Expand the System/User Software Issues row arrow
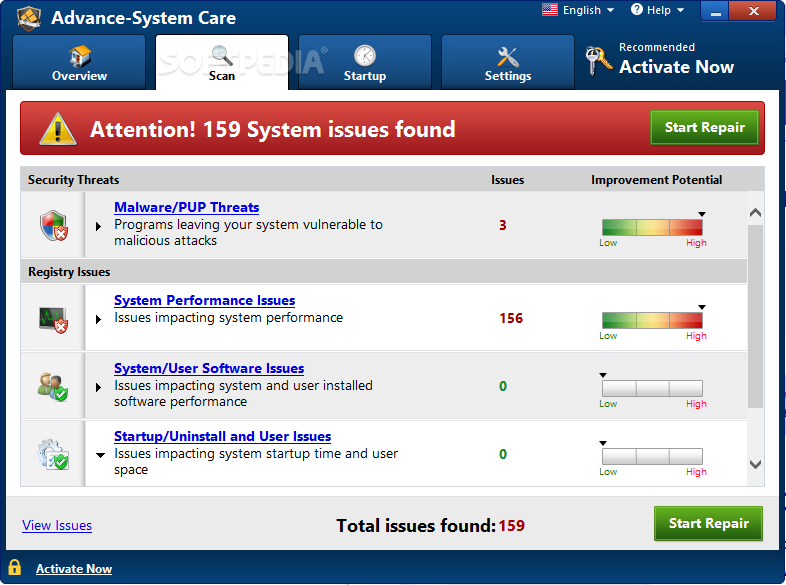Screen dimensions: 786x585 98,387
